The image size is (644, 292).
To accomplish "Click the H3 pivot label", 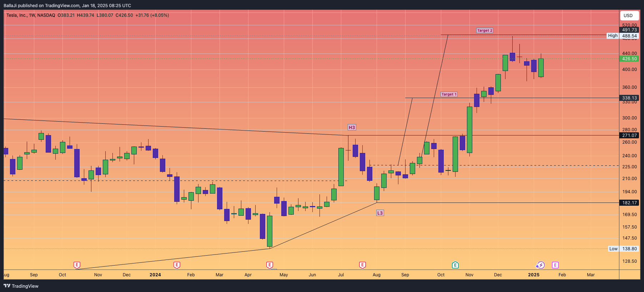I will coord(352,127).
